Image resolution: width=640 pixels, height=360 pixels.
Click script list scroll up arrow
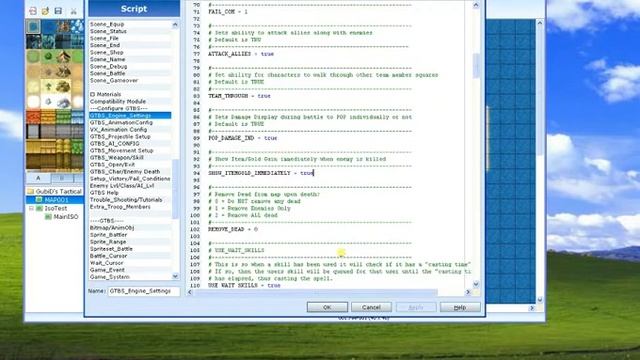[x=175, y=25]
